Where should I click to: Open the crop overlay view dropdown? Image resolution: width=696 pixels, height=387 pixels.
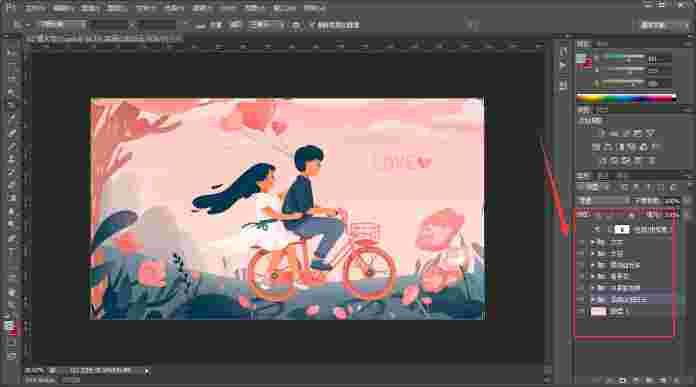tap(265, 25)
